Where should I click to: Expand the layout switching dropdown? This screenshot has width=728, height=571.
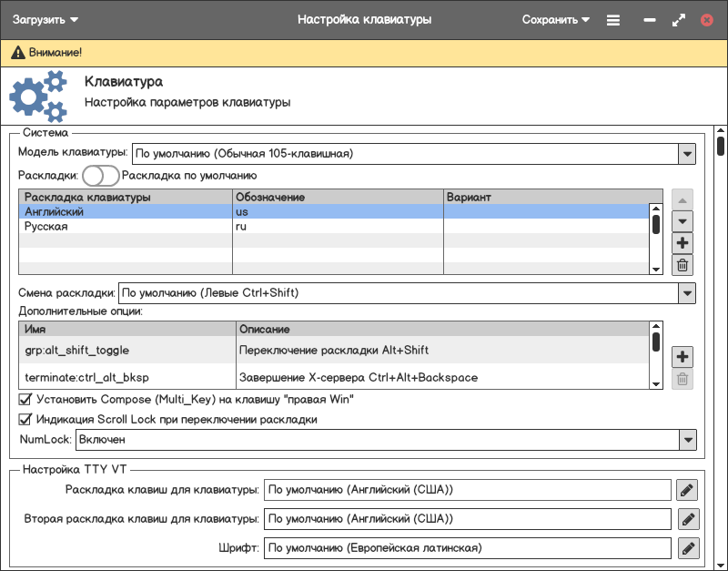pyautogui.click(x=687, y=293)
